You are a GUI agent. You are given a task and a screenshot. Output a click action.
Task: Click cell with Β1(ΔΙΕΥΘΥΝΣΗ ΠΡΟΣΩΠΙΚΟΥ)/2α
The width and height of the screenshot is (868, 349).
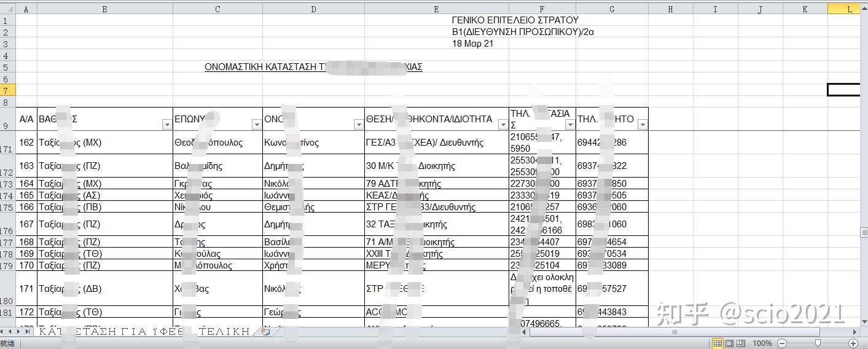pos(523,32)
